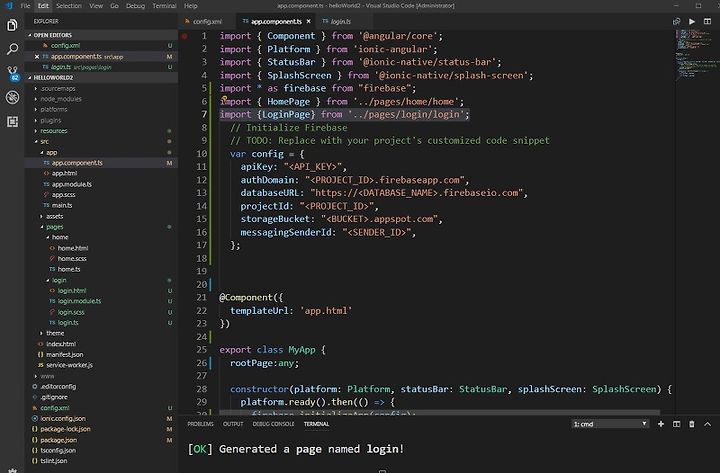Collapse the home folder
720x473 pixels.
pos(60,237)
